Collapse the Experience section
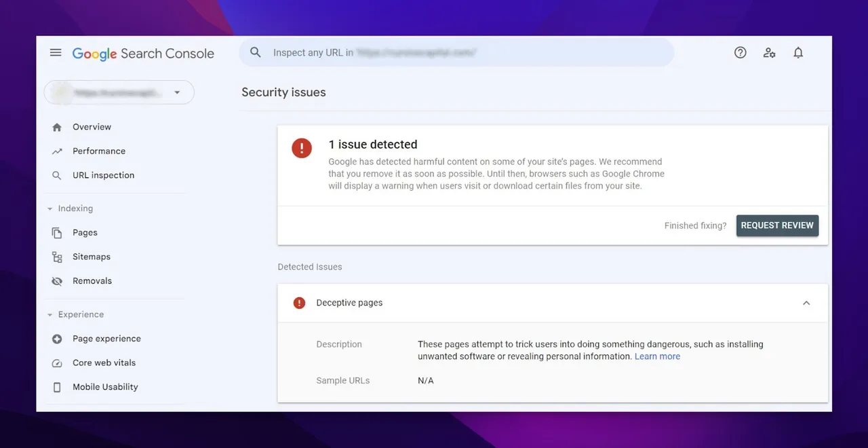This screenshot has width=868, height=448. click(x=50, y=315)
